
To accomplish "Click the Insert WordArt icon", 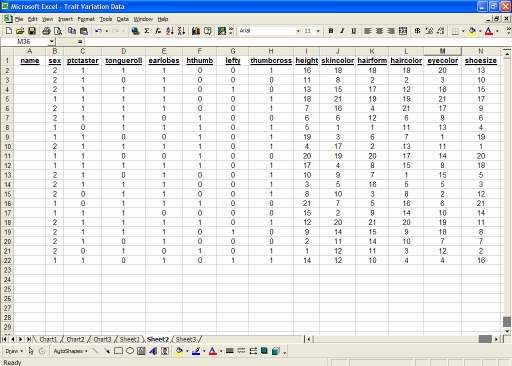I will click(153, 351).
